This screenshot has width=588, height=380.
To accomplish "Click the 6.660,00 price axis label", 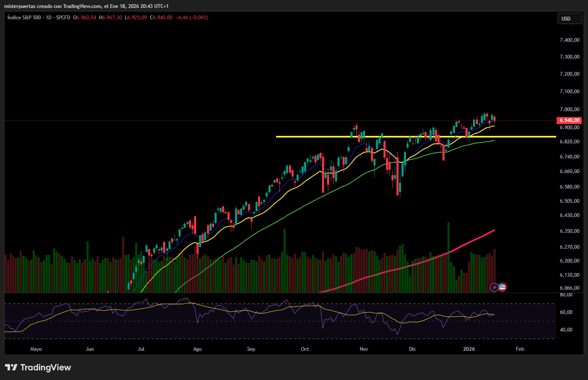I will click(570, 171).
